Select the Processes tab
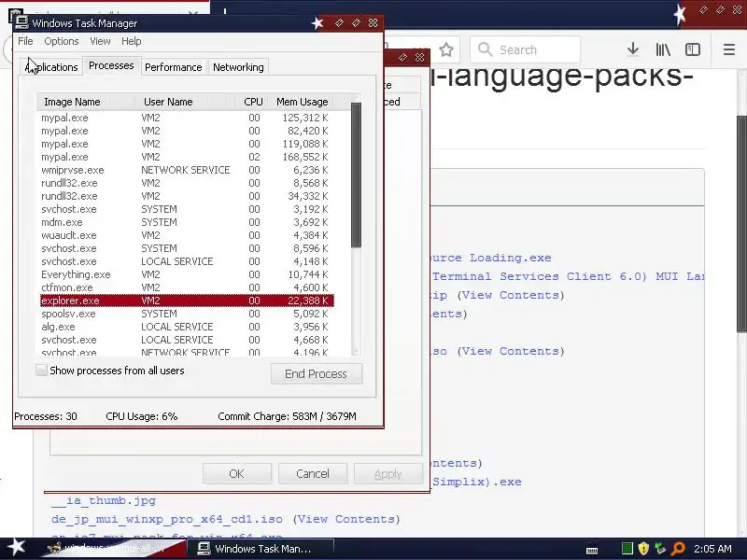This screenshot has width=747, height=560. point(111,65)
